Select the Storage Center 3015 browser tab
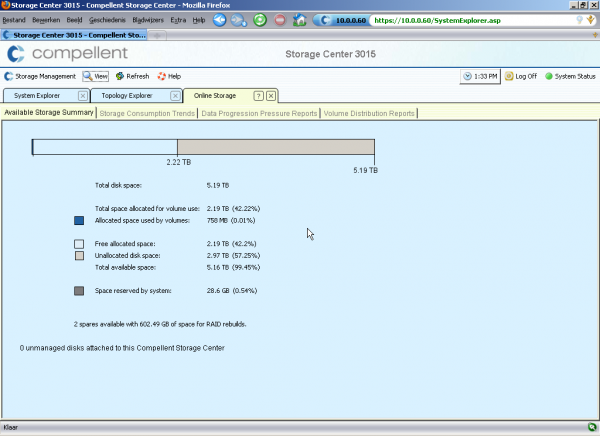This screenshot has width=600, height=436. (x=75, y=35)
